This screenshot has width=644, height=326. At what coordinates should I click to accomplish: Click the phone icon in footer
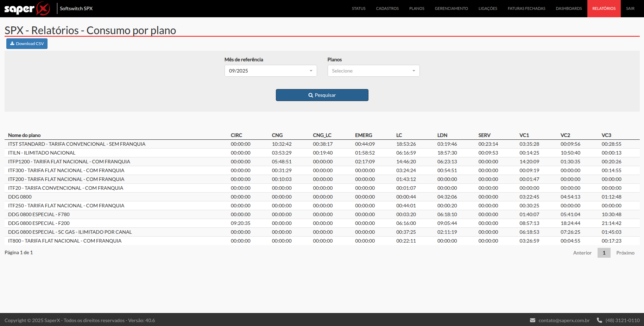point(599,320)
